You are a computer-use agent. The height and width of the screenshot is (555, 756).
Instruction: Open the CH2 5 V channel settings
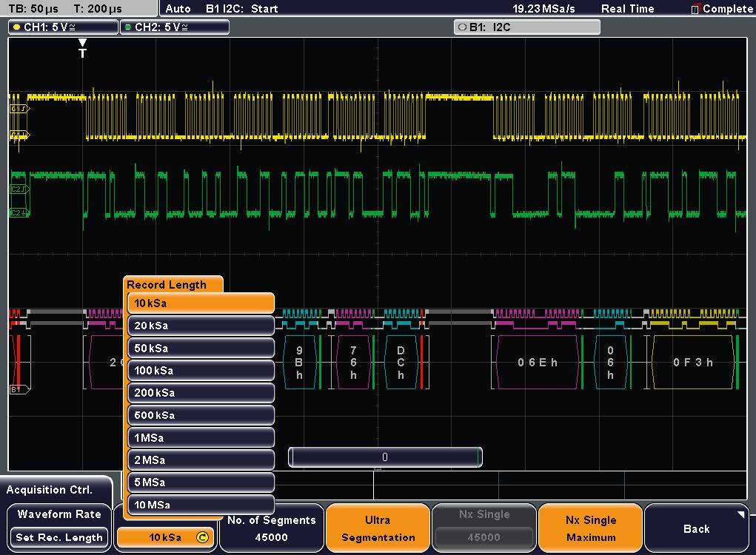coord(175,27)
